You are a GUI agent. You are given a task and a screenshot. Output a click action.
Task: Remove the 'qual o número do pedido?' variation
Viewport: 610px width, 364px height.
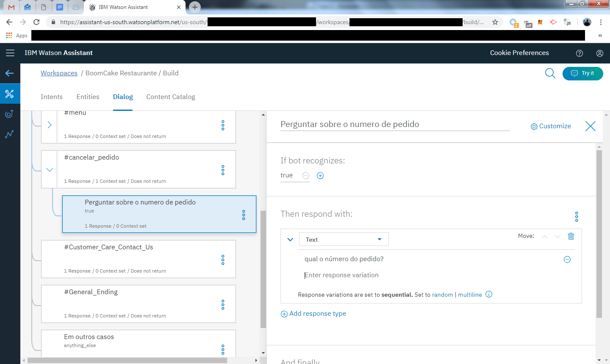567,259
